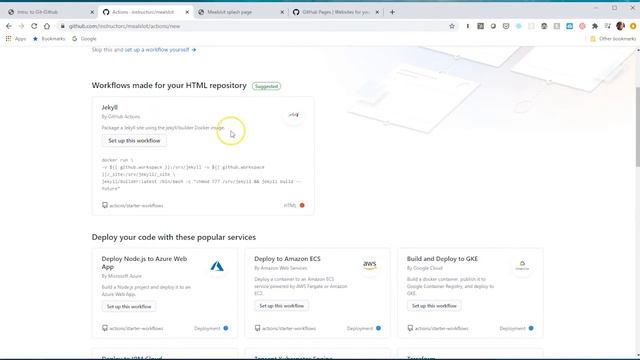
Task: Click the Jekyll docker run code snippet
Action: pyautogui.click(x=202, y=174)
